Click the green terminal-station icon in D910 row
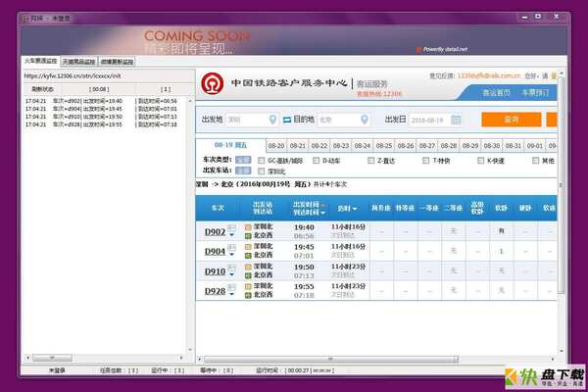 click(248, 275)
